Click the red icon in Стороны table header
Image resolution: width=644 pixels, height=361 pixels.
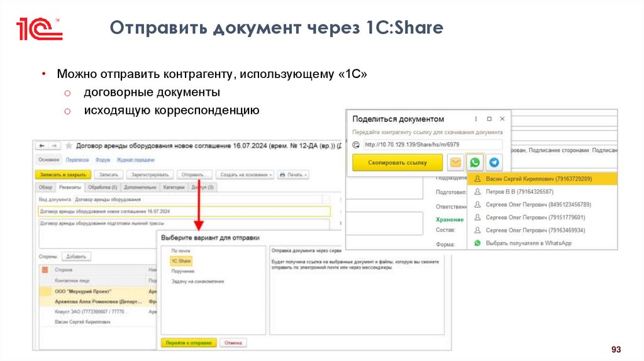pos(45,270)
